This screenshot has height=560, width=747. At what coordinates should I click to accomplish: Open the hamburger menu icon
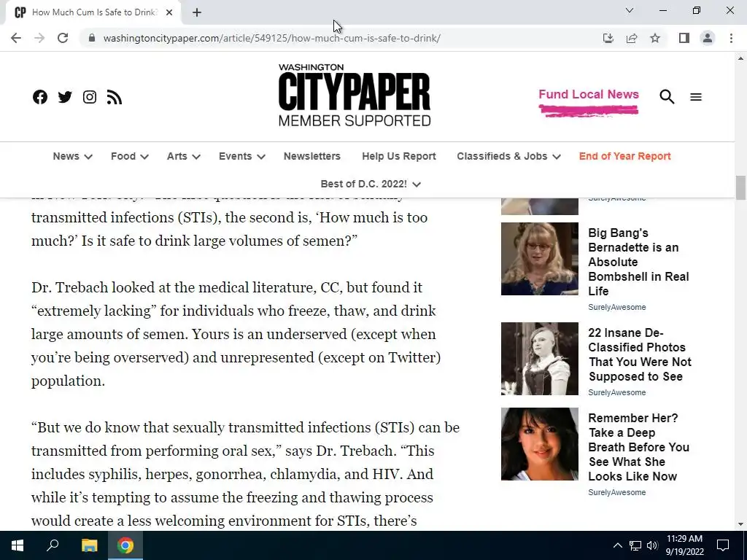click(x=696, y=97)
